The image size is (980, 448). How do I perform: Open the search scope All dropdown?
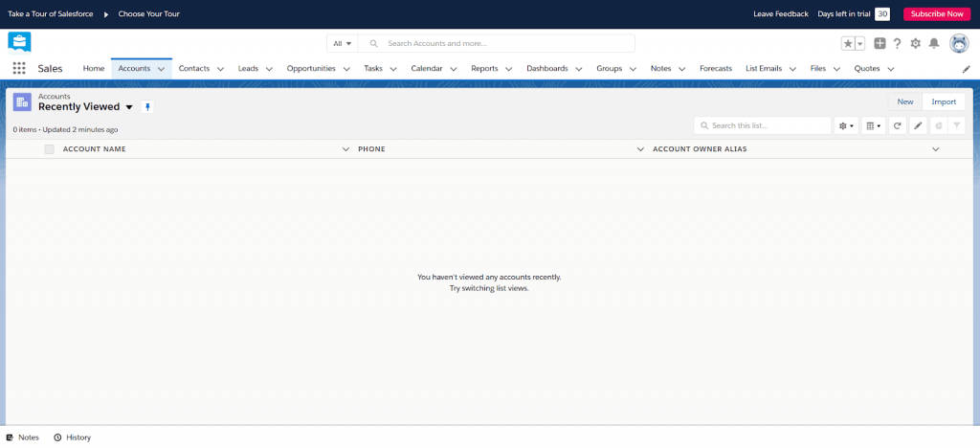(x=343, y=44)
